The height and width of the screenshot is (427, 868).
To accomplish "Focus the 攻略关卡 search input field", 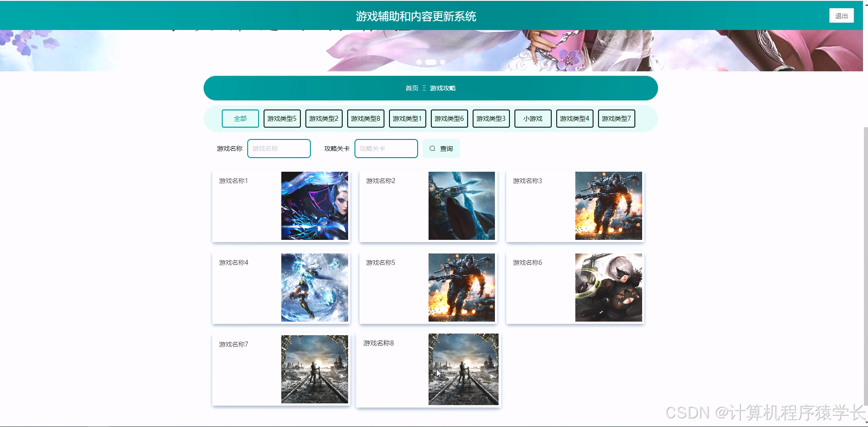I will point(386,149).
